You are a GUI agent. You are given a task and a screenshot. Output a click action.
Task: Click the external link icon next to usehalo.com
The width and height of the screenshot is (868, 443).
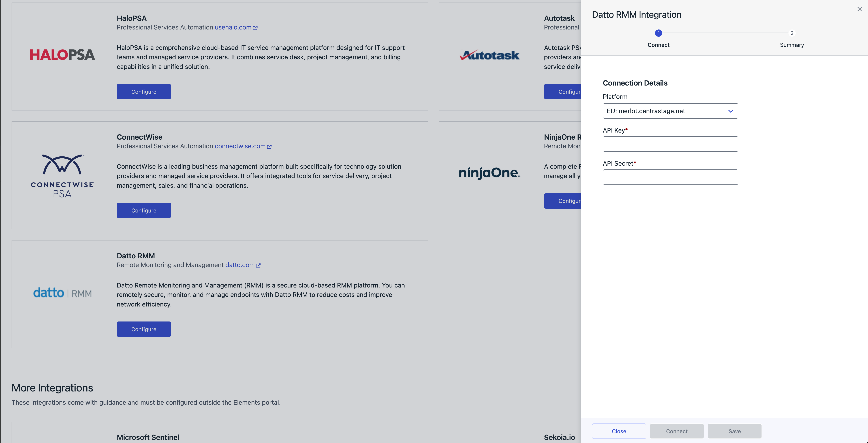255,28
